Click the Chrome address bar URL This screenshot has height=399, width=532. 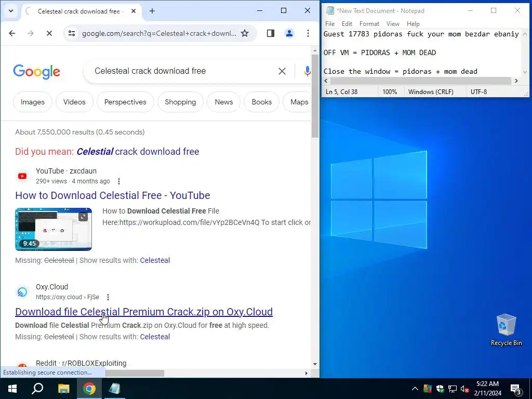(159, 33)
